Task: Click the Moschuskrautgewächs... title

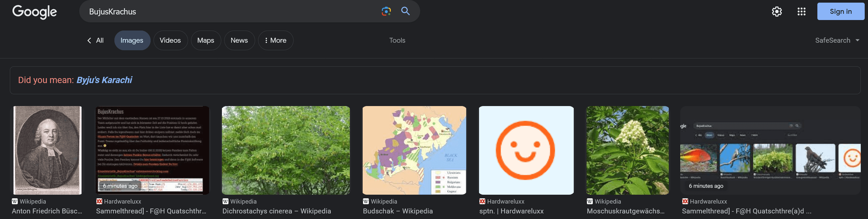Action: [x=625, y=211]
